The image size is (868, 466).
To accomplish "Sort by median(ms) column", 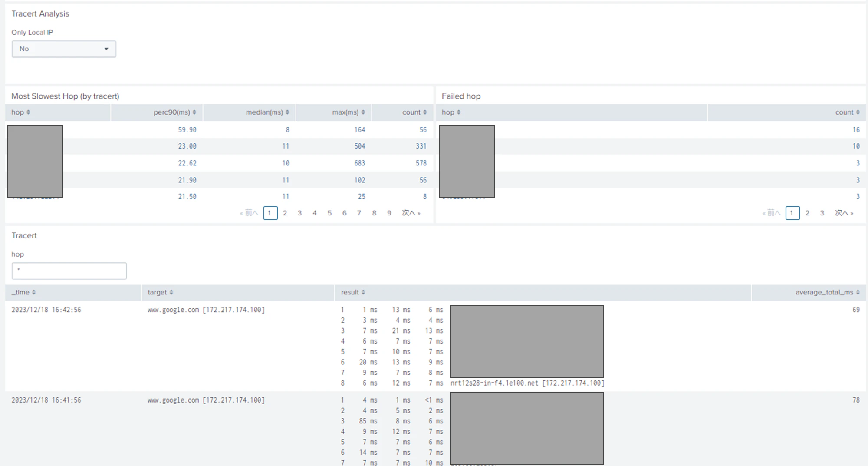I will pos(267,112).
